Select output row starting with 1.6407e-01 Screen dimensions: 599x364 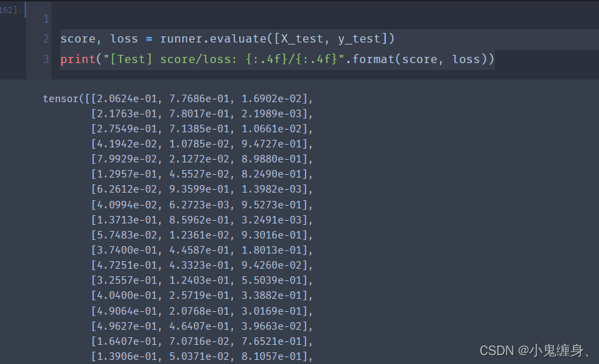(201, 341)
